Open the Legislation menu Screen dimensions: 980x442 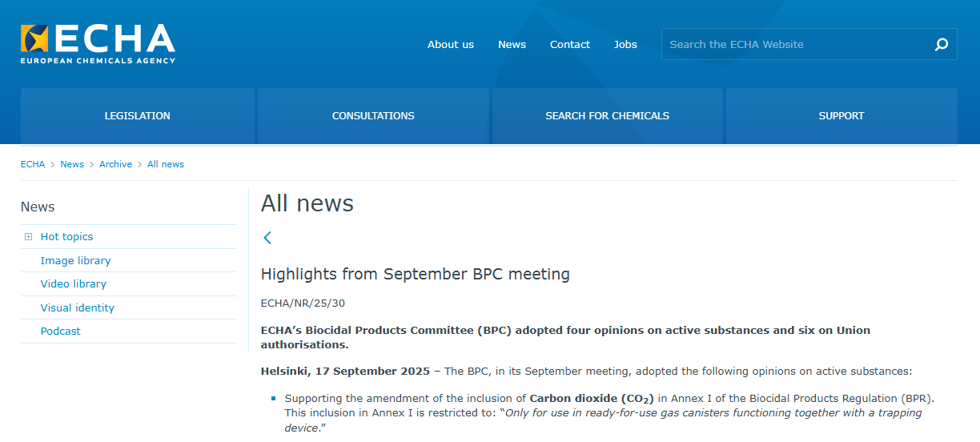tap(138, 116)
